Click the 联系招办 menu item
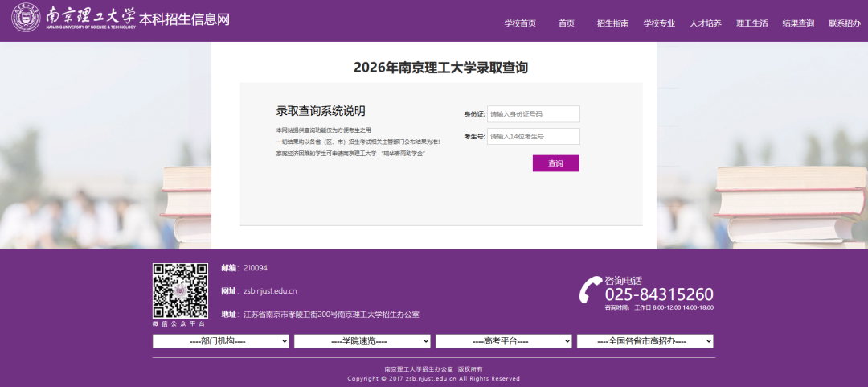868x387 pixels. (x=844, y=23)
